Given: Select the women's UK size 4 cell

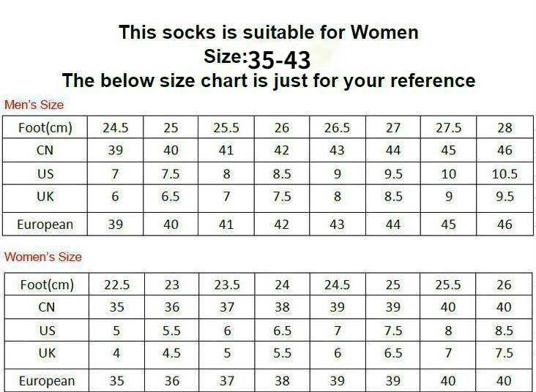Looking at the screenshot, I should pos(116,353).
